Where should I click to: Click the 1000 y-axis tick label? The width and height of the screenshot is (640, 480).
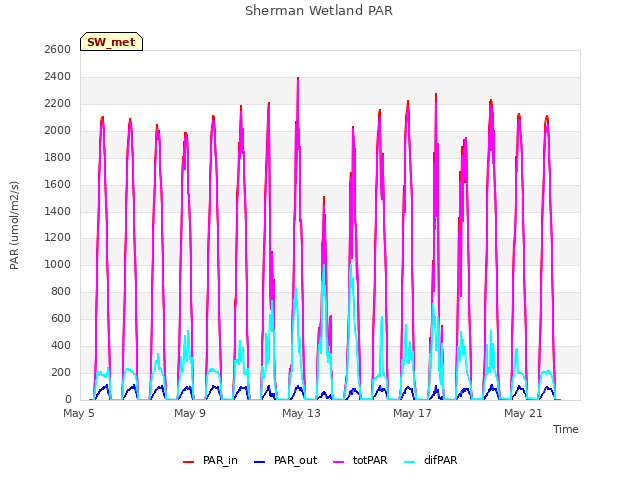tap(58, 264)
